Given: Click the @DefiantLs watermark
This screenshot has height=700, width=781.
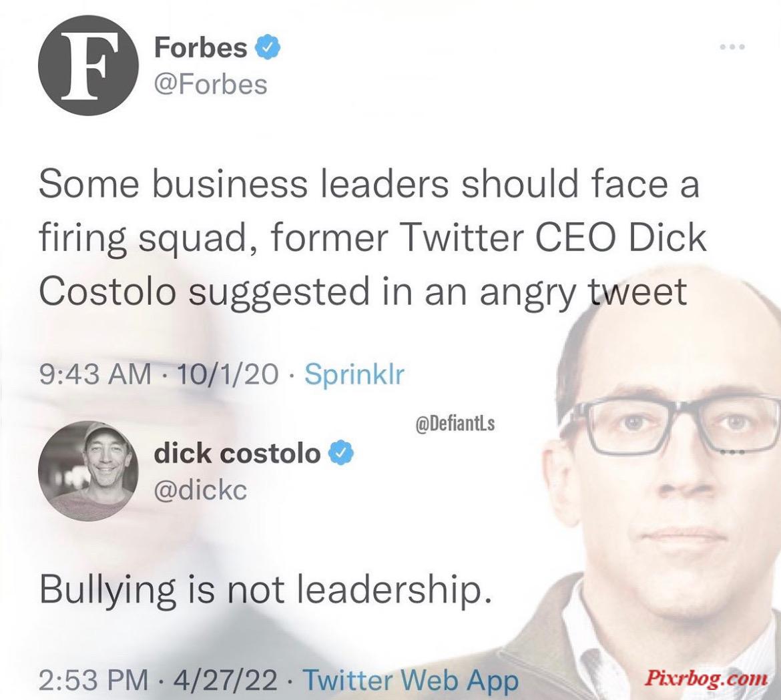Looking at the screenshot, I should (455, 424).
